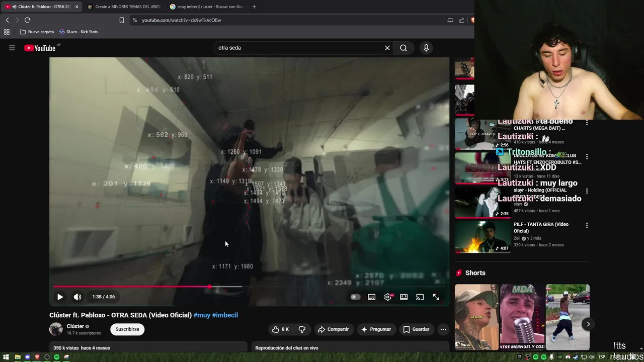Enter fullscreen mode in the player
Screen dimensions: 644x362
[x=436, y=297]
